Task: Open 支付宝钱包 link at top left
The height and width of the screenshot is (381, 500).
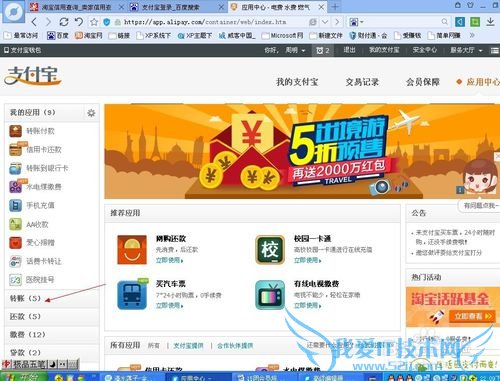Action: (22, 50)
